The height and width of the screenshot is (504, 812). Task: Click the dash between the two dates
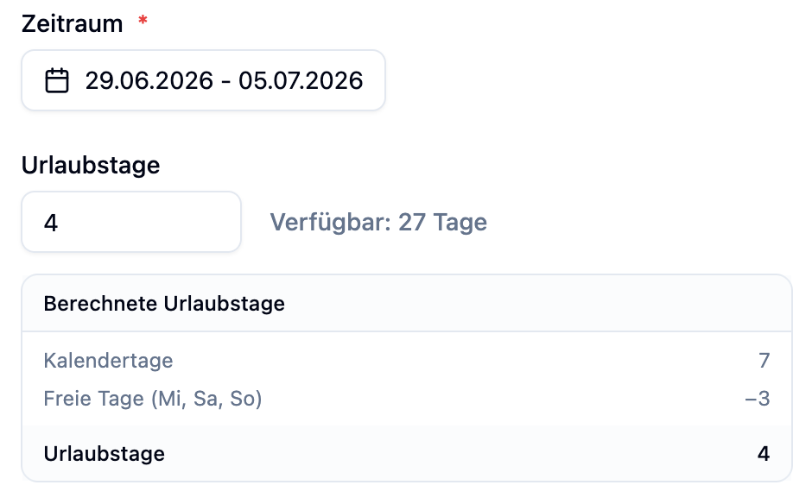[225, 81]
